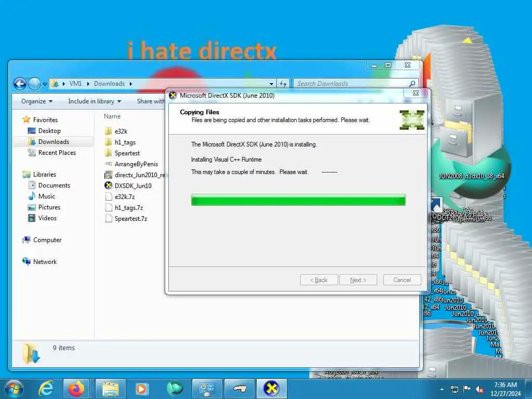
Task: Click the Name column header
Action: pos(112,116)
